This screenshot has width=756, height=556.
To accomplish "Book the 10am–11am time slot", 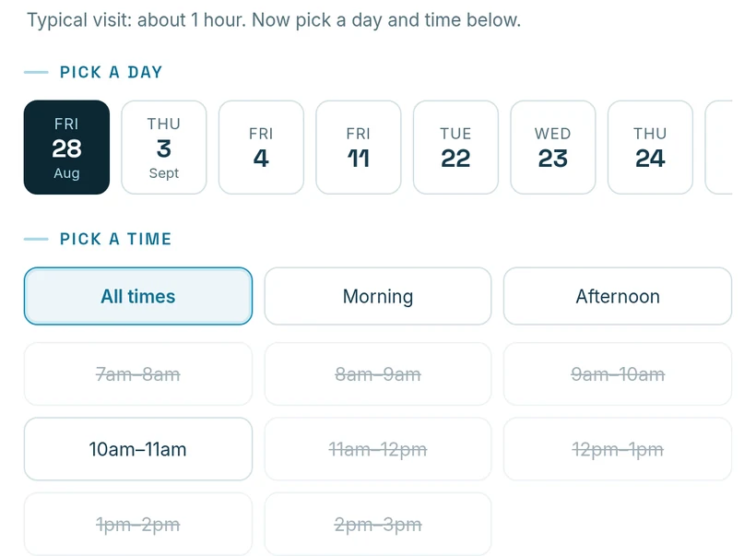I will pyautogui.click(x=138, y=449).
